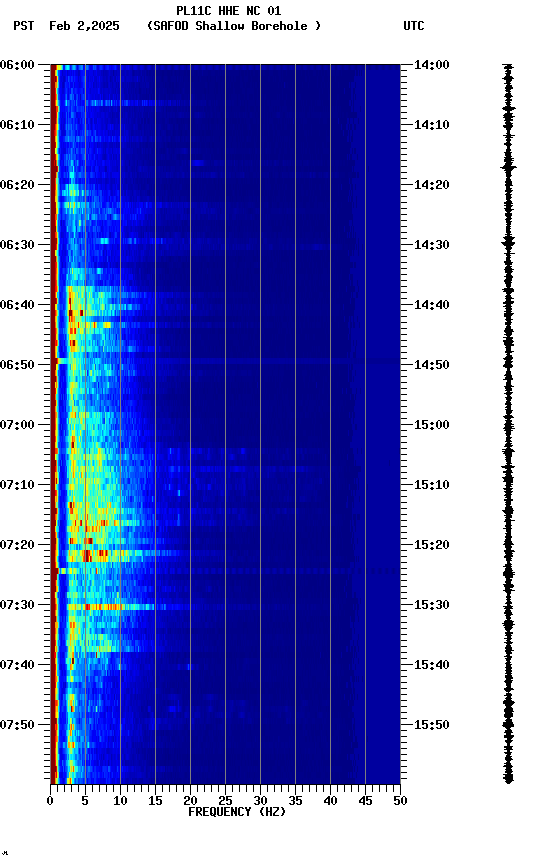Click the 07:50 PST time label
Screen dimensions: 552x864
pyautogui.click(x=17, y=725)
